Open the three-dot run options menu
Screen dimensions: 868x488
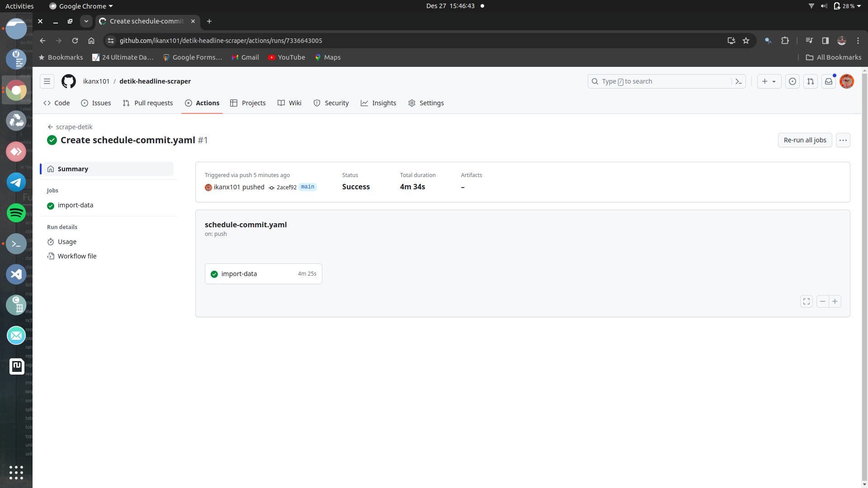[x=843, y=140]
